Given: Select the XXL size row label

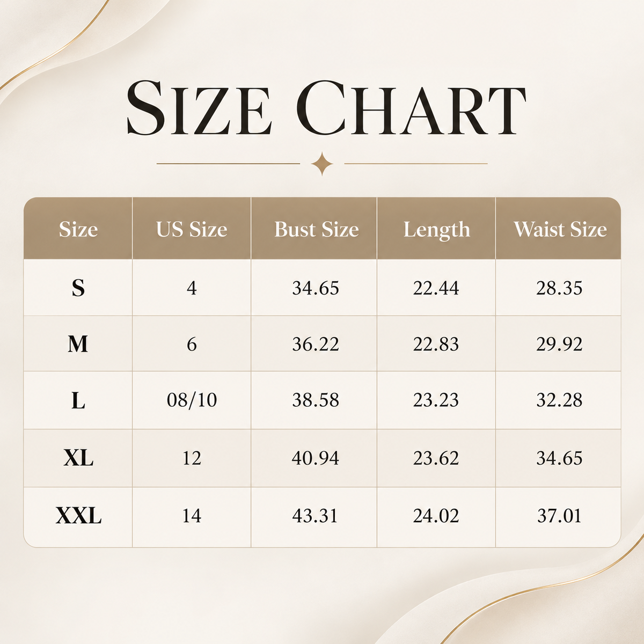Looking at the screenshot, I should [x=78, y=516].
